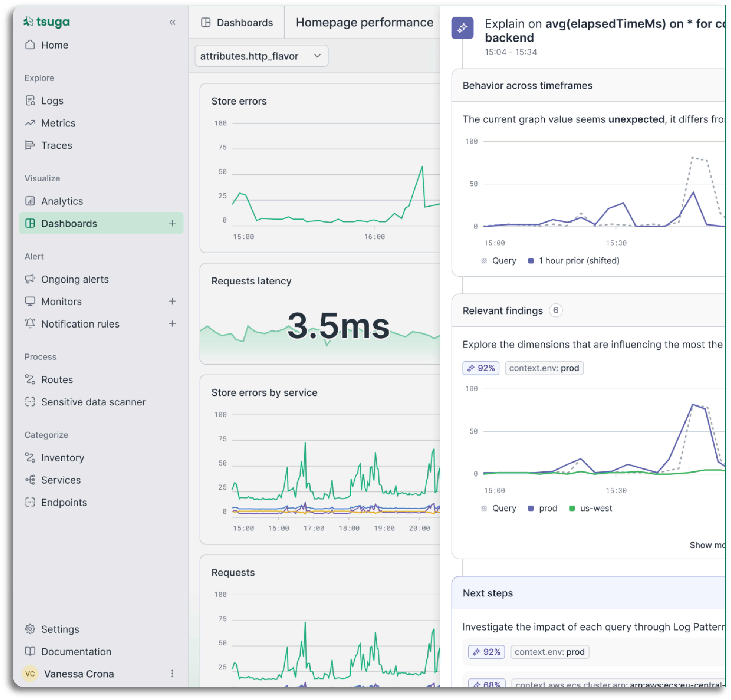
Task: Click the Routes icon in sidebar
Action: (30, 380)
